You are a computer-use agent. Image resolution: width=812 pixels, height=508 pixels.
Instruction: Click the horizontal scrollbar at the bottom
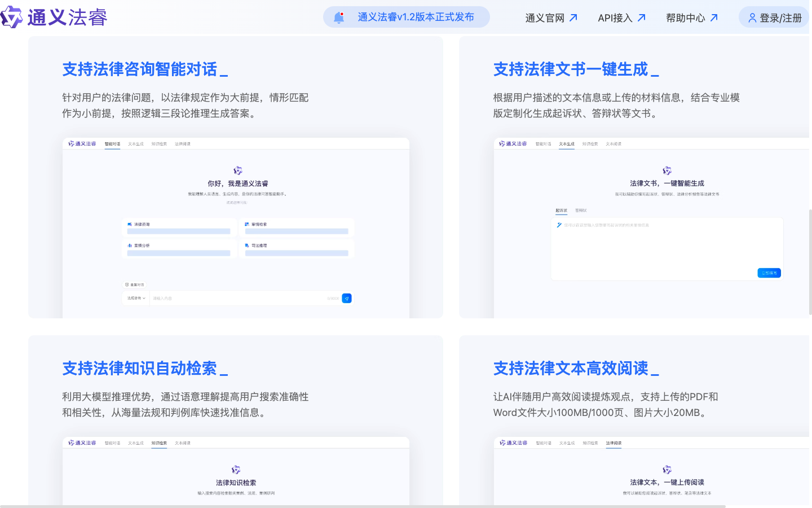(363, 506)
